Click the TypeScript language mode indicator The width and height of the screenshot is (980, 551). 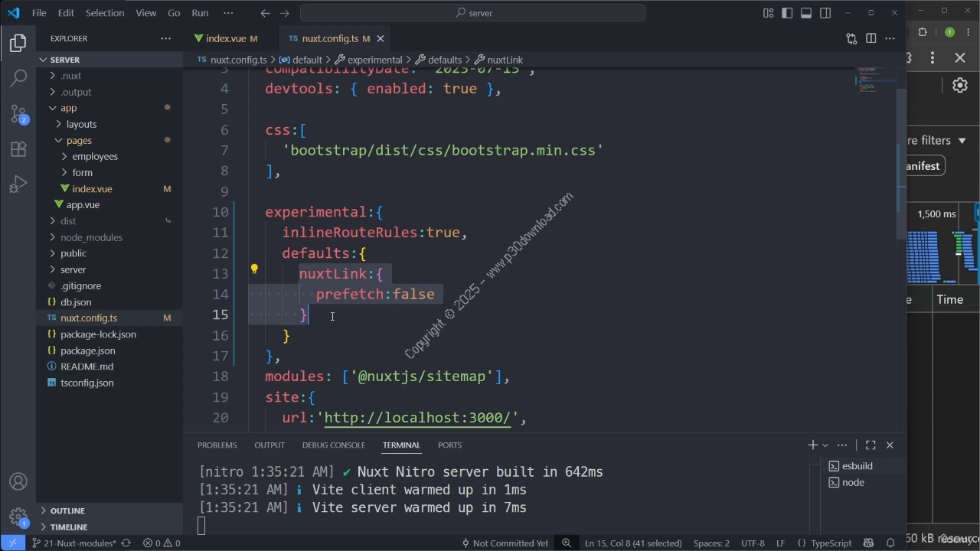(x=831, y=543)
